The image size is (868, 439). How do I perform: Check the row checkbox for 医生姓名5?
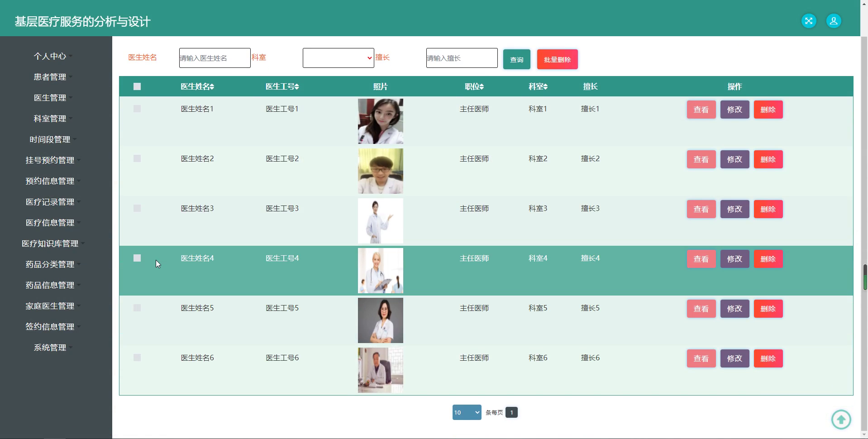pos(137,308)
